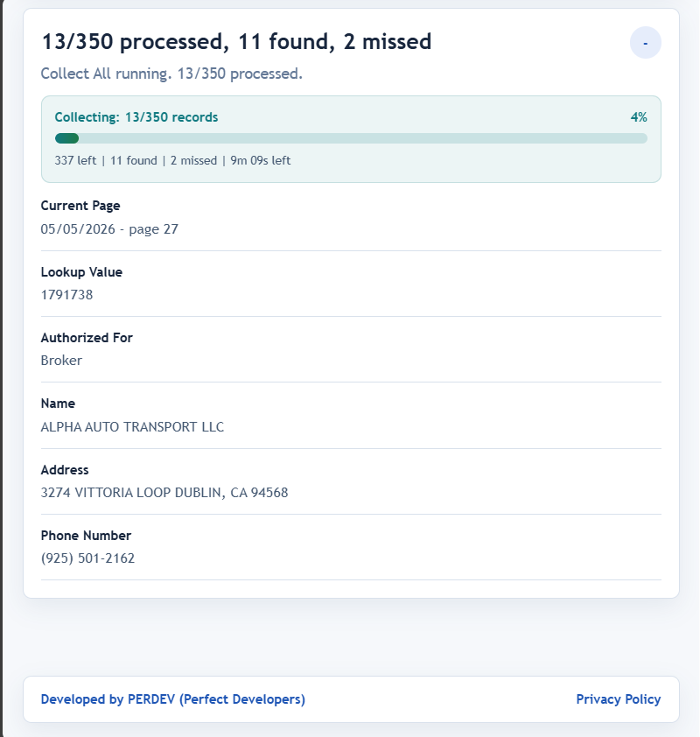The image size is (700, 737).
Task: Select the current page value 05/05/2026 - page 27
Action: (x=109, y=229)
